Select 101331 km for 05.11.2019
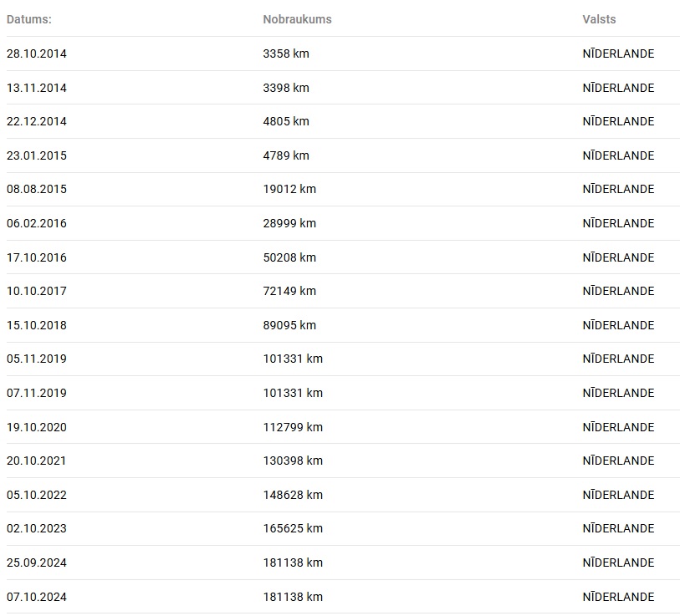This screenshot has width=680, height=616. click(x=293, y=359)
